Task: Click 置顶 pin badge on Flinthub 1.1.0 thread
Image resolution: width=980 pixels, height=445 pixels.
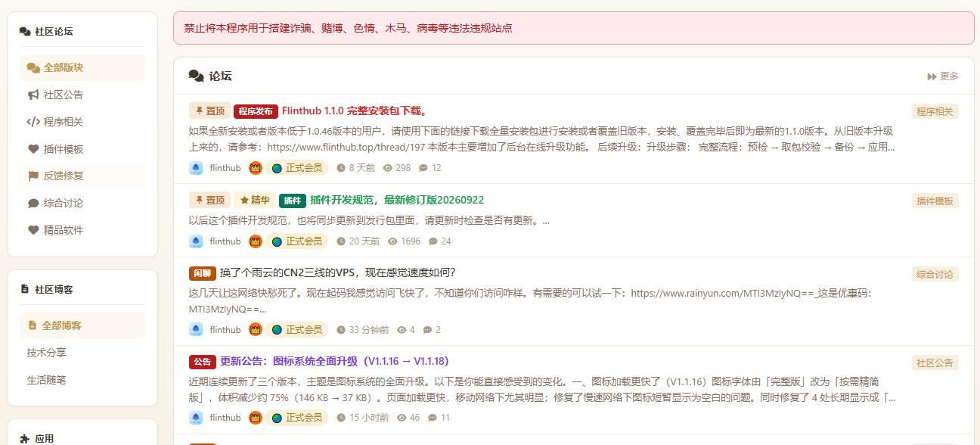Action: (x=209, y=111)
